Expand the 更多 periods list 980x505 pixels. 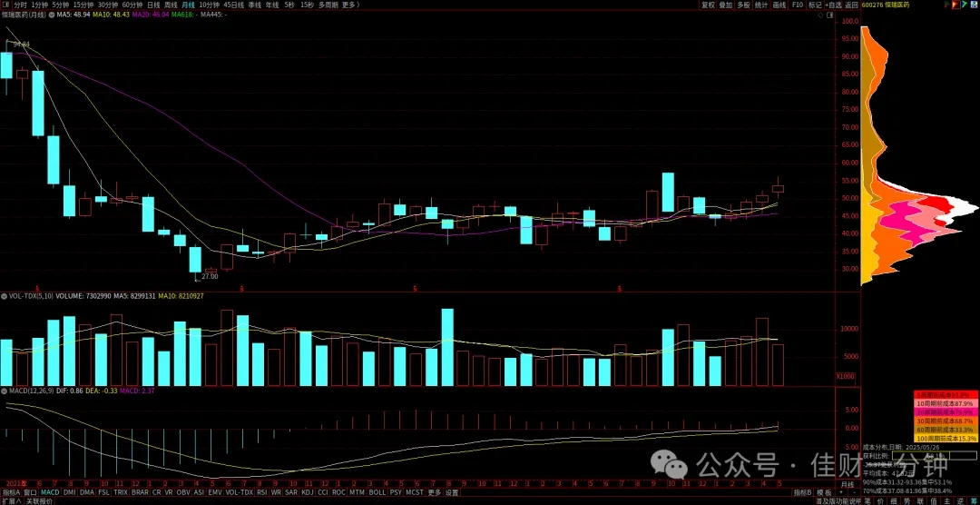pyautogui.click(x=350, y=5)
